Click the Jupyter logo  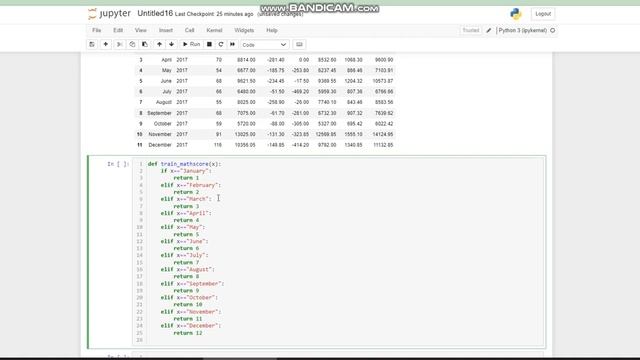[x=109, y=14]
